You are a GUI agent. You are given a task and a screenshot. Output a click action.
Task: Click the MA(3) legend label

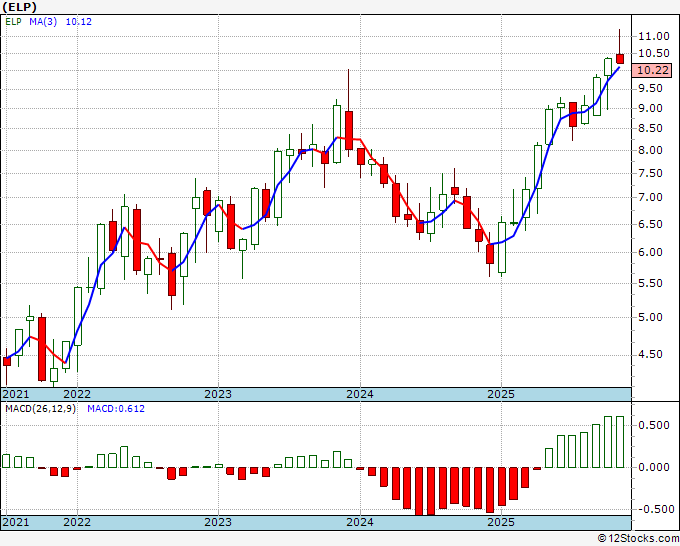[x=43, y=22]
